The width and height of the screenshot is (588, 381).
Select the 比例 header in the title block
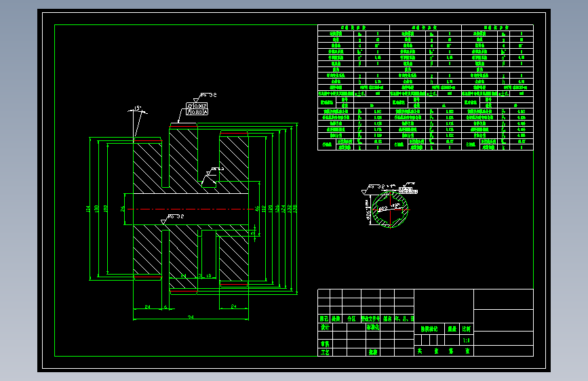[466, 329]
